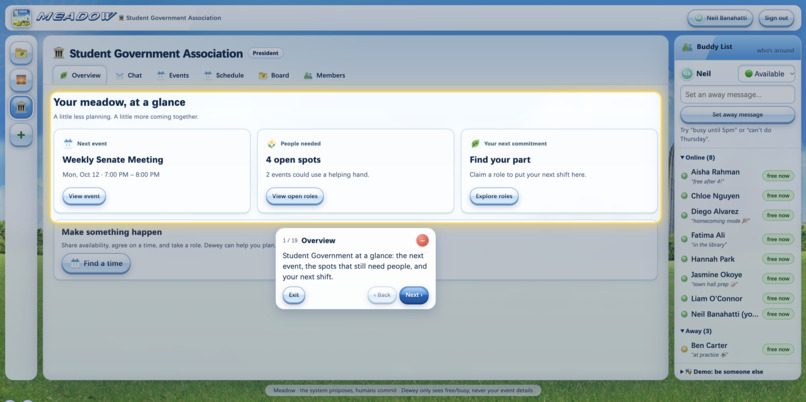Switch to the Overview tab
806x402 pixels.
pos(80,75)
